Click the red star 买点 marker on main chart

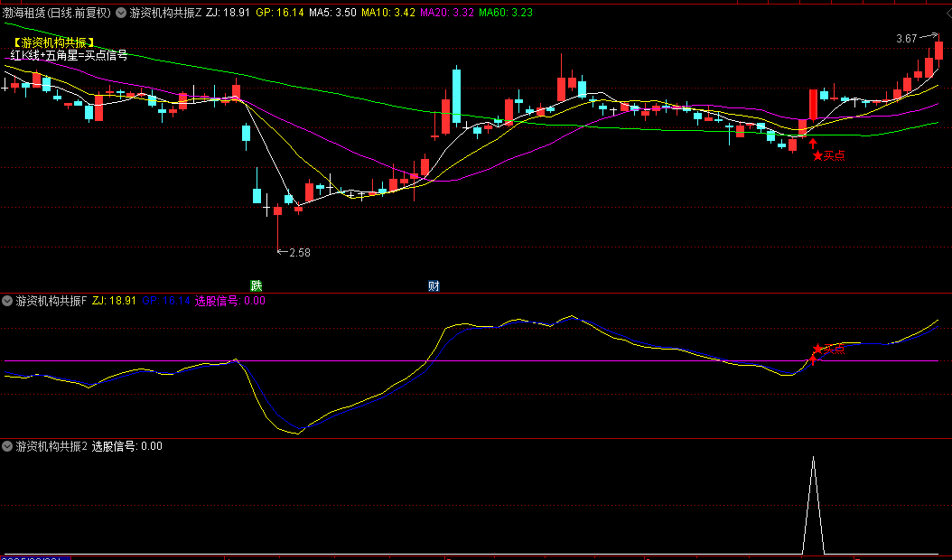pos(818,155)
